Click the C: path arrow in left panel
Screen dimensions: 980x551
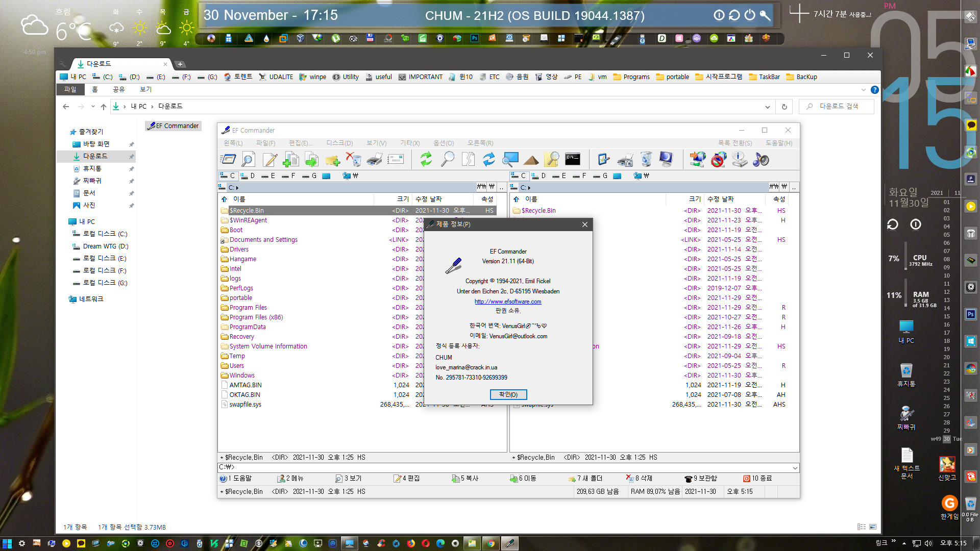pos(237,188)
